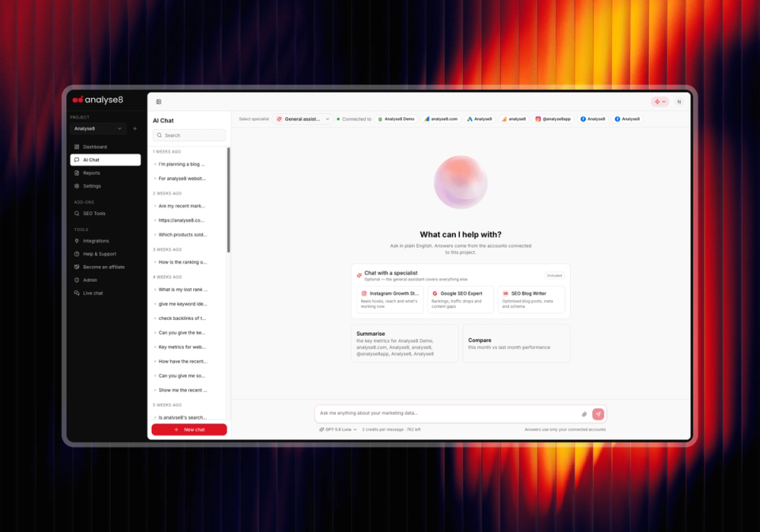Expand the Analyse8 project dropdown
The image size is (760, 532).
pyautogui.click(x=98, y=128)
